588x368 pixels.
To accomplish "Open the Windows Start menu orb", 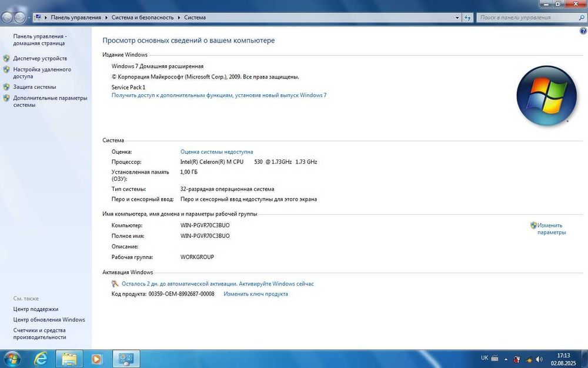I will pos(12,359).
